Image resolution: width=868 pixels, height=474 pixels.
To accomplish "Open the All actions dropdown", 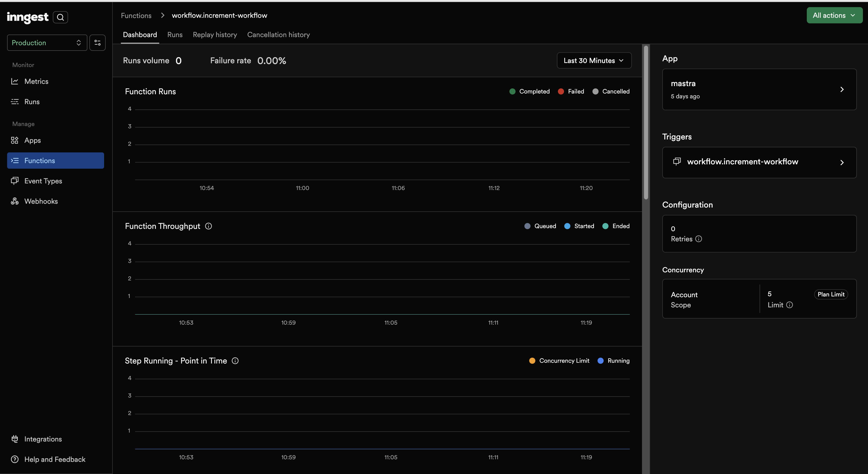I will (x=834, y=15).
